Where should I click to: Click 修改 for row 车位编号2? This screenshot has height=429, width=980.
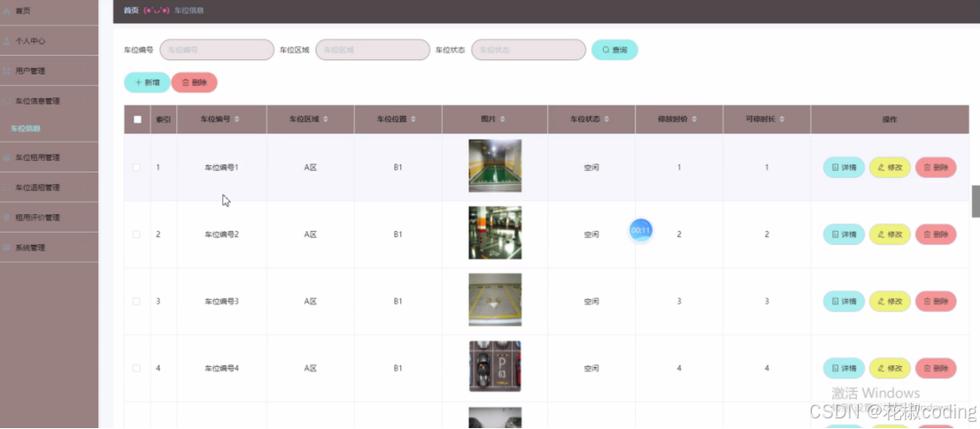pyautogui.click(x=890, y=234)
